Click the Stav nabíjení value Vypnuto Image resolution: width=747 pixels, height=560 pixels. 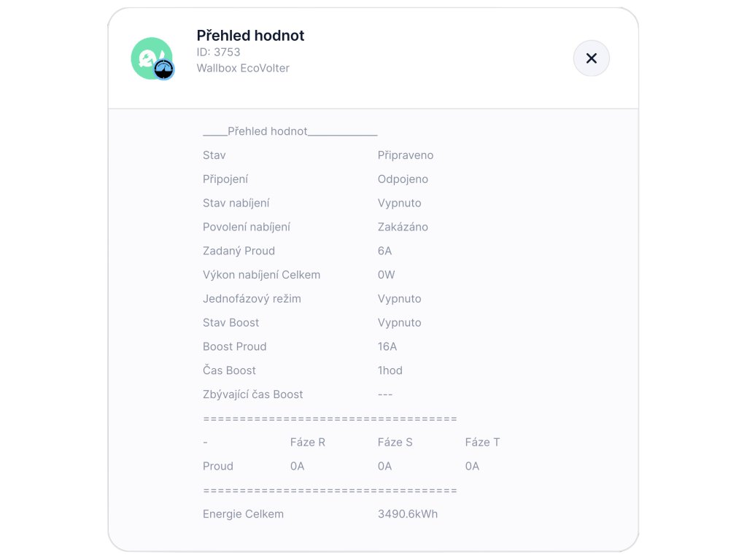399,203
